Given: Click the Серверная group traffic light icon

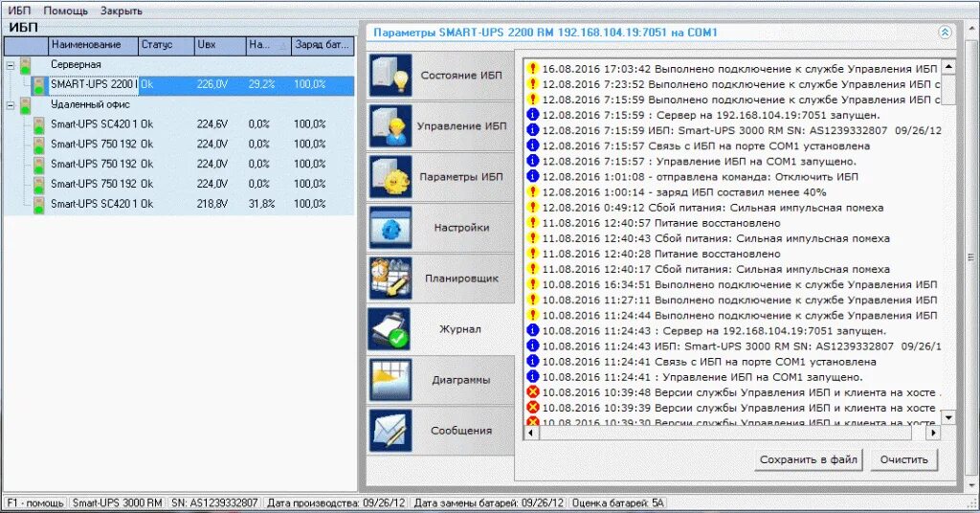Looking at the screenshot, I should coord(25,65).
